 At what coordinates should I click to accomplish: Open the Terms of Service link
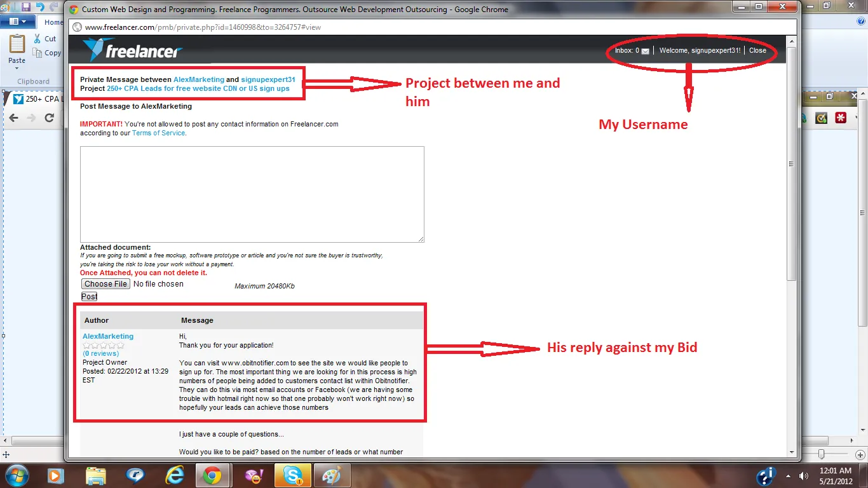158,133
